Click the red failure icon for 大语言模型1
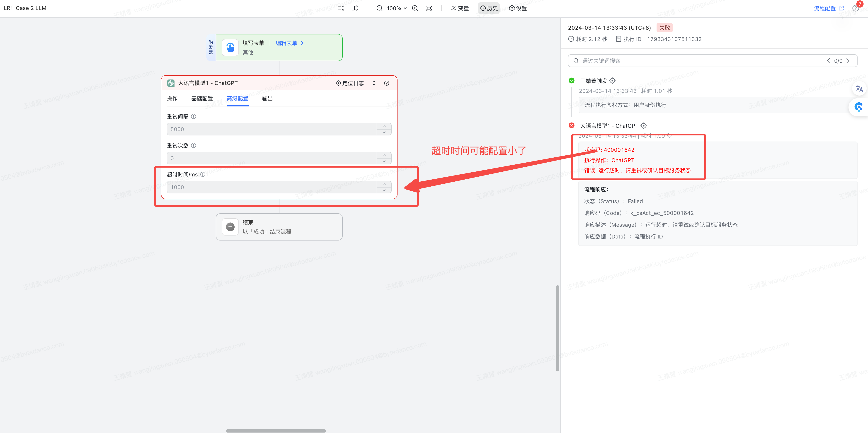This screenshot has width=868, height=433. (x=572, y=125)
